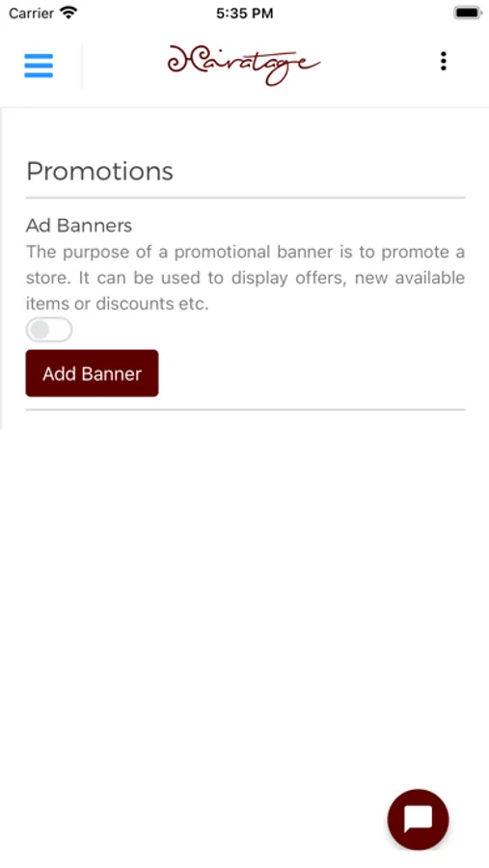
Task: Turn on the promotional banner switch
Action: [x=49, y=330]
